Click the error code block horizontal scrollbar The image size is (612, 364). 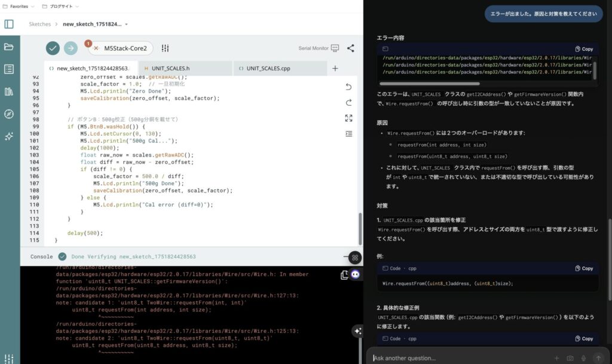click(x=429, y=84)
